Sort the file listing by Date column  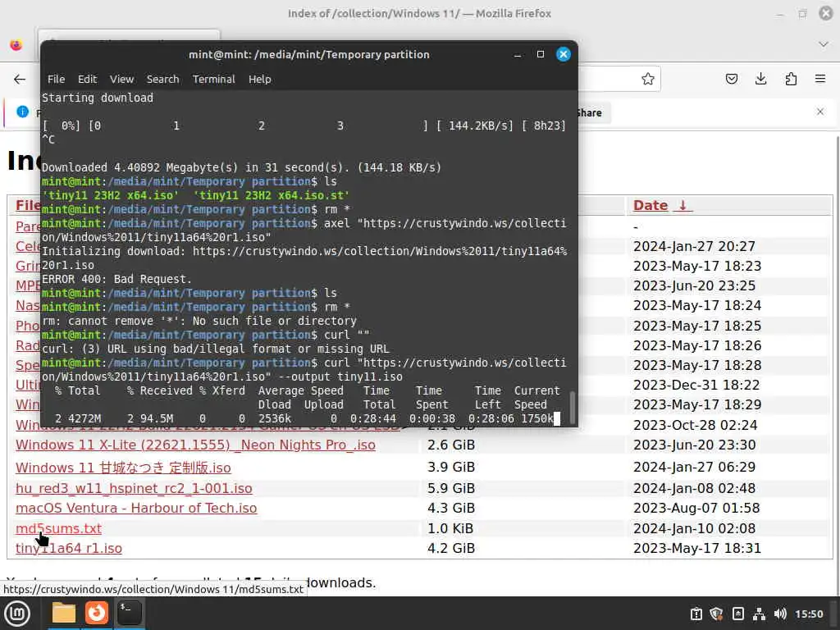(x=662, y=205)
